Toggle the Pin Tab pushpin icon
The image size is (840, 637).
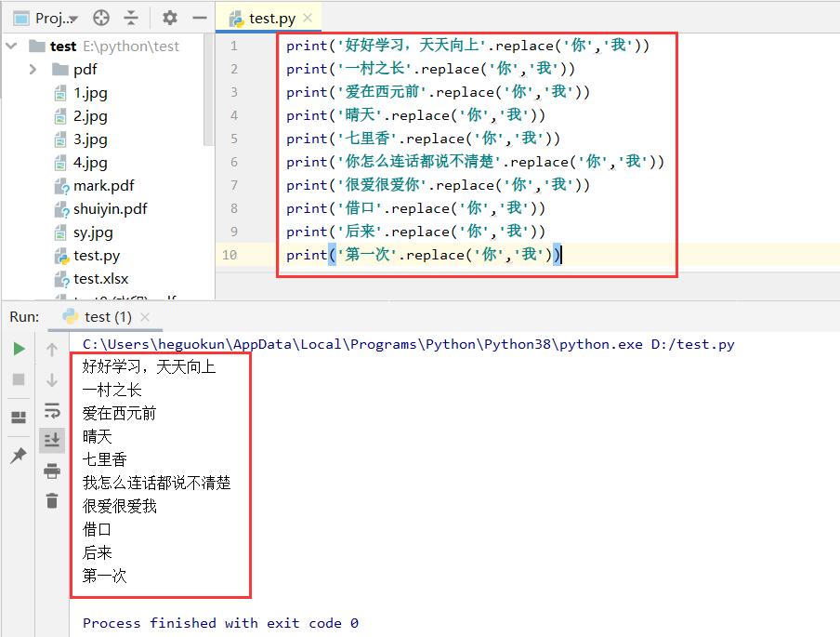point(19,456)
